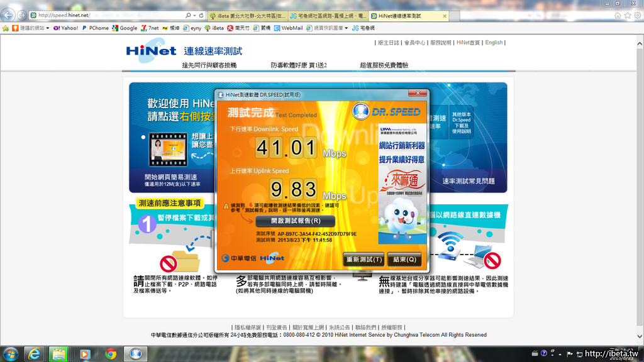Launch Windows Media Player taskbar icon
The width and height of the screenshot is (644, 362).
84,354
